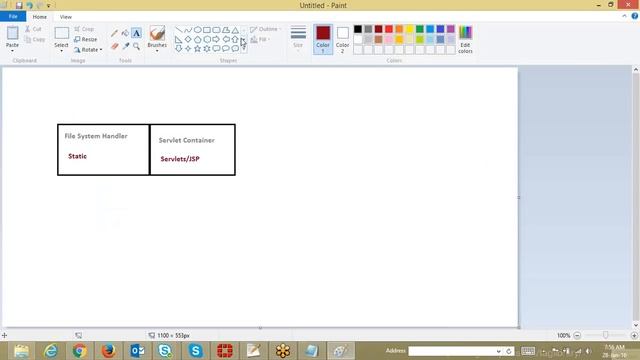Image resolution: width=640 pixels, height=360 pixels.
Task: Click the Save icon in title bar
Action: tap(19, 5)
